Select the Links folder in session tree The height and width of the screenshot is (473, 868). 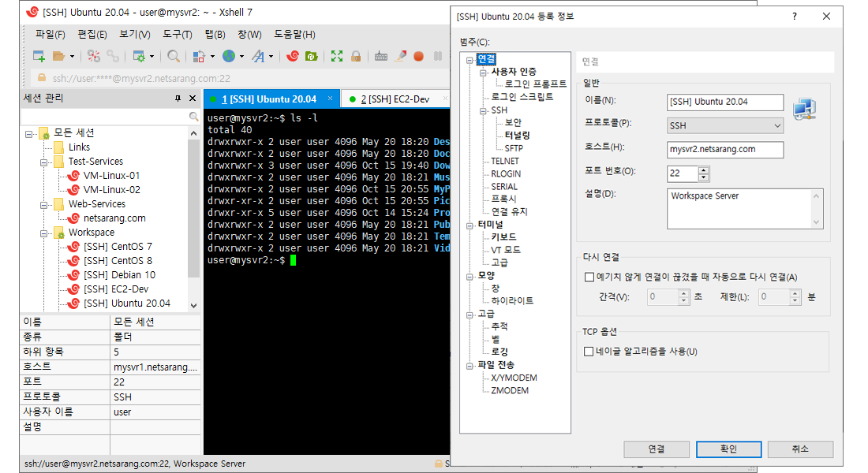click(x=79, y=147)
